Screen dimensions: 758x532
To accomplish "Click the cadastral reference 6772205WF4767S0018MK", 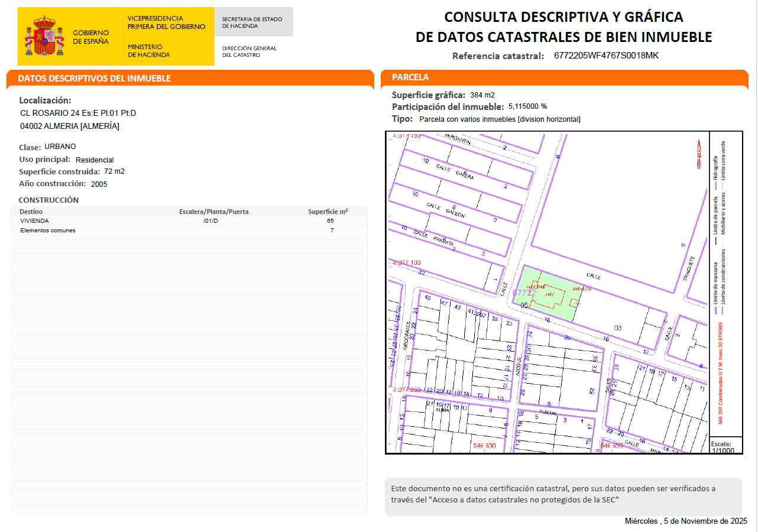I will pyautogui.click(x=606, y=56).
